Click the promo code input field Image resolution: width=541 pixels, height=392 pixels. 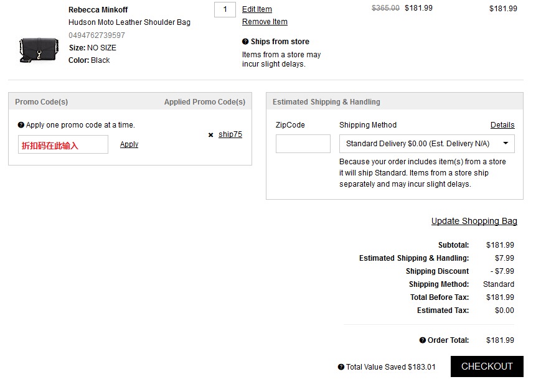pos(63,144)
